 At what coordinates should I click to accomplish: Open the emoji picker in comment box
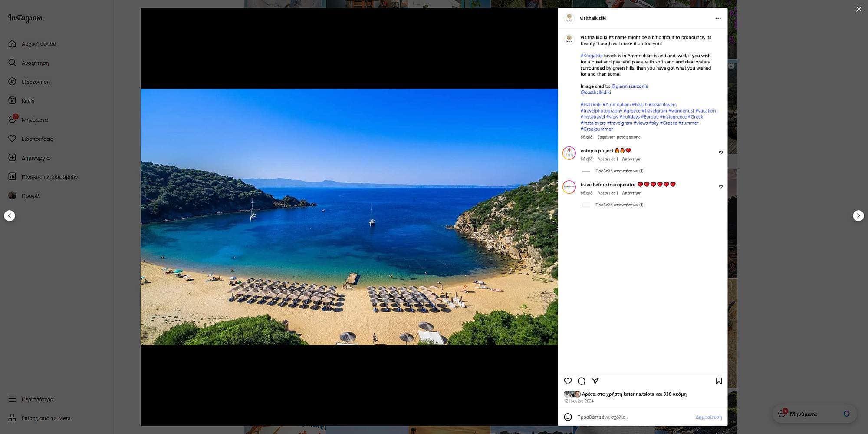pyautogui.click(x=568, y=417)
